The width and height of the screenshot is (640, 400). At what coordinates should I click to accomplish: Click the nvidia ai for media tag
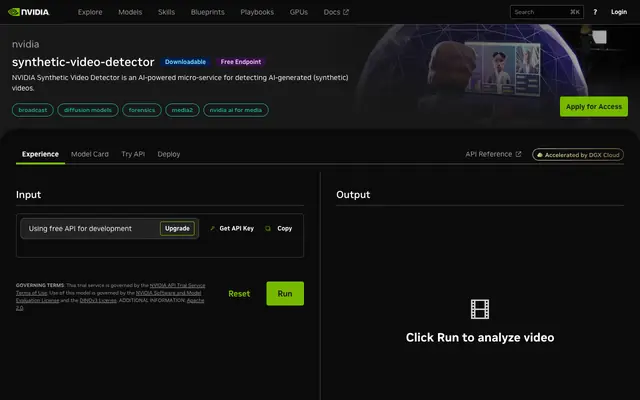click(x=236, y=110)
